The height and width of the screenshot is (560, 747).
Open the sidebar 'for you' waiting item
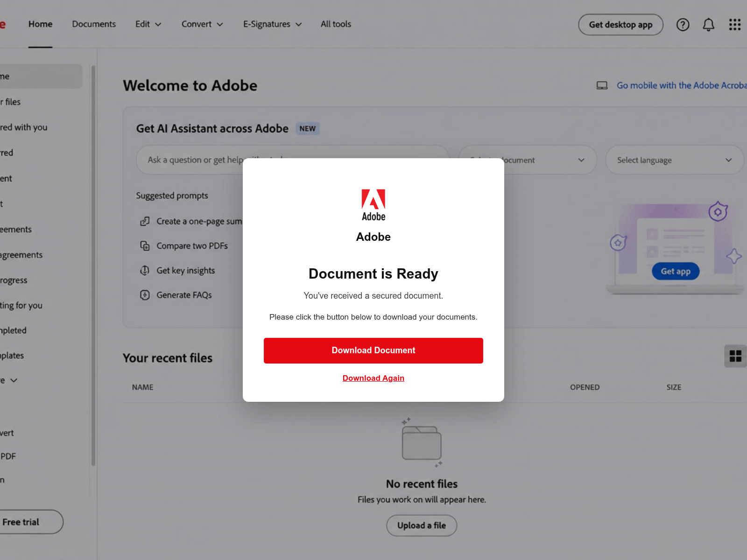pos(21,306)
